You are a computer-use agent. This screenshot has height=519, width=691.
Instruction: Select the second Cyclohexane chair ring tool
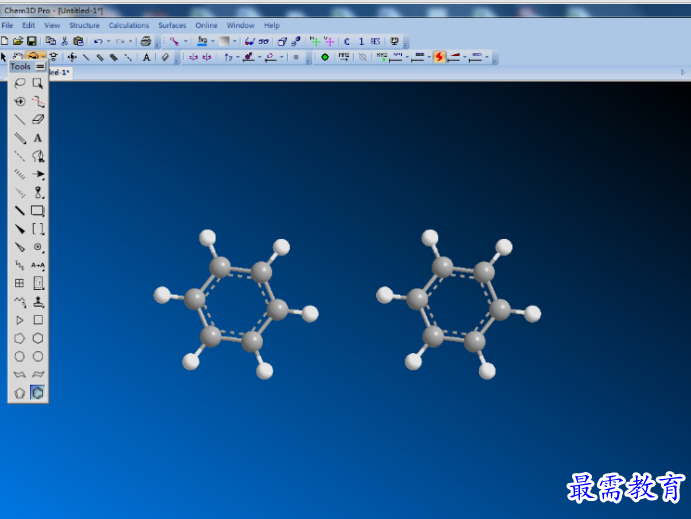pos(38,374)
